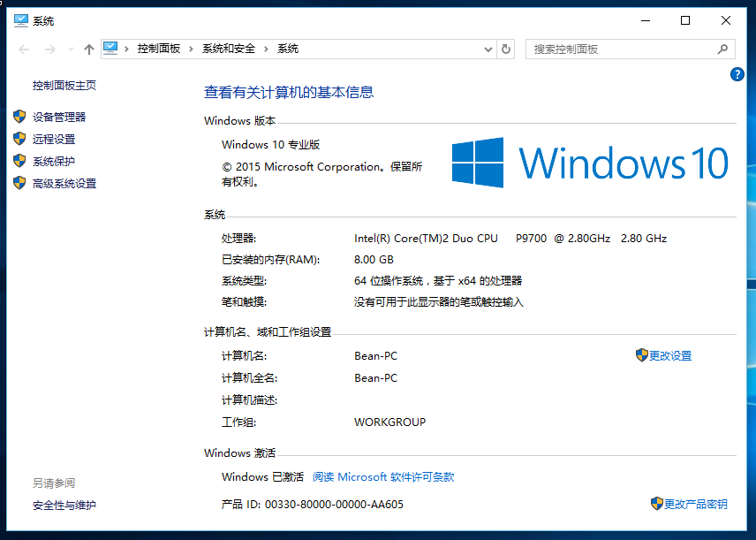Click the Back navigation arrow
This screenshot has height=540, width=756.
tap(24, 49)
